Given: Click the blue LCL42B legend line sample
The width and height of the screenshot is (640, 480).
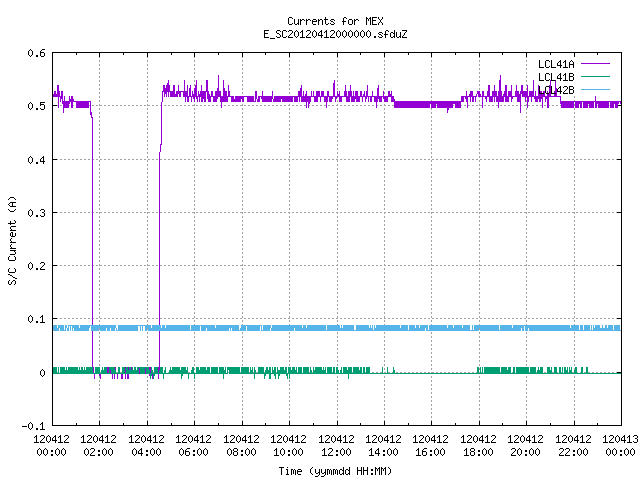Looking at the screenshot, I should [x=595, y=90].
